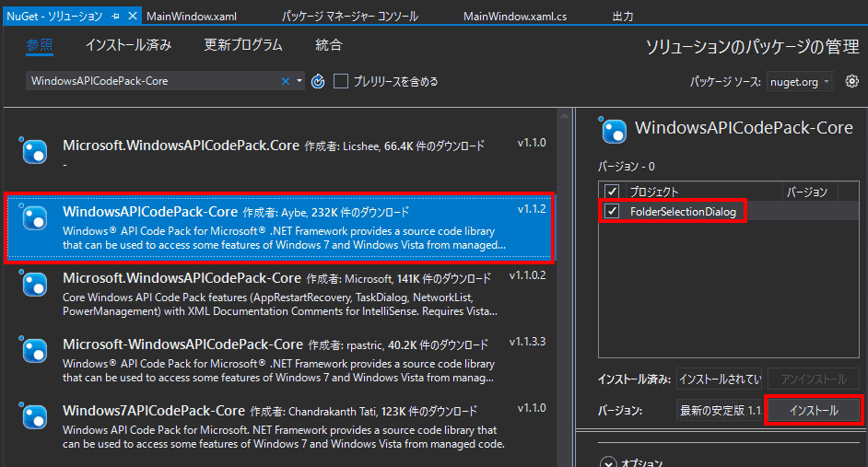Image resolution: width=868 pixels, height=467 pixels.
Task: Open the MainWindow.xaml.cs document tab
Action: tap(515, 17)
